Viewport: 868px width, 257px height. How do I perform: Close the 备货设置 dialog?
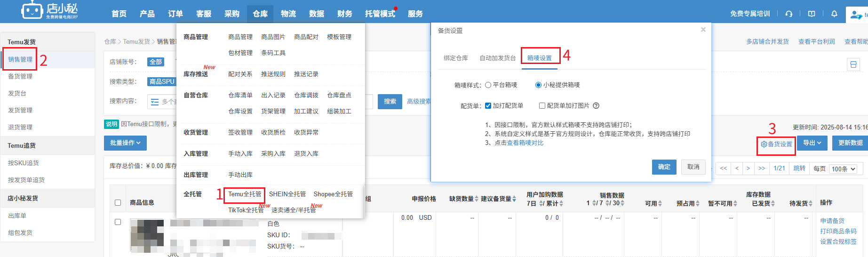(x=703, y=30)
